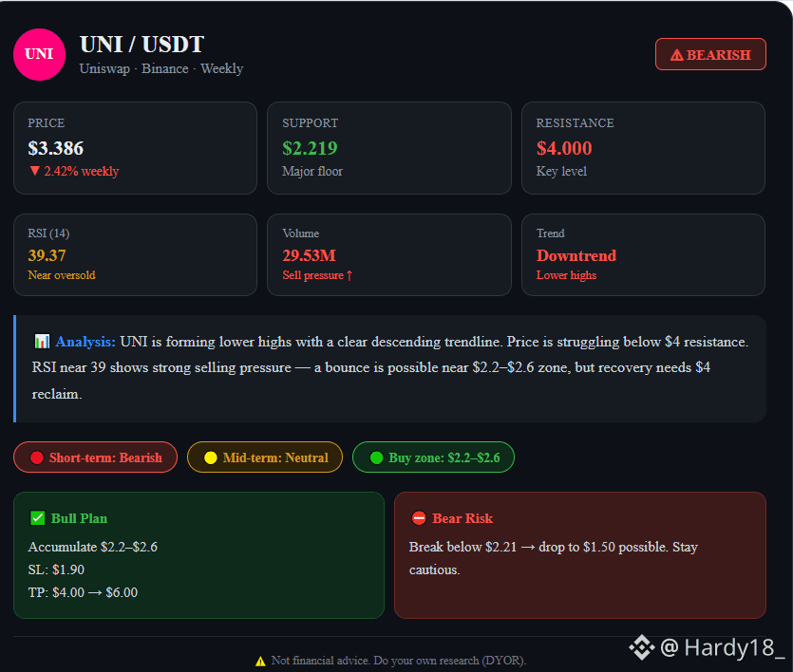Select the Short-term: Bearish pill
The height and width of the screenshot is (672, 793).
pyautogui.click(x=96, y=457)
